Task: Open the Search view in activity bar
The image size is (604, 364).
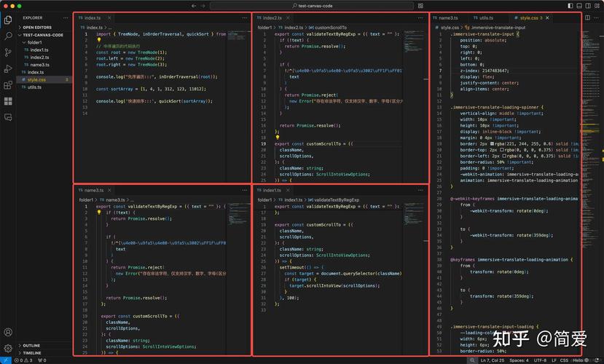Action: (x=8, y=36)
